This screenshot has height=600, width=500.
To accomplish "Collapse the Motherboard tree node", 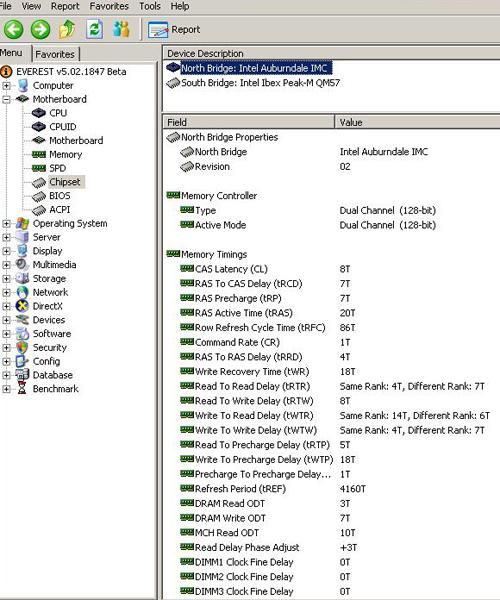I will pos(7,99).
